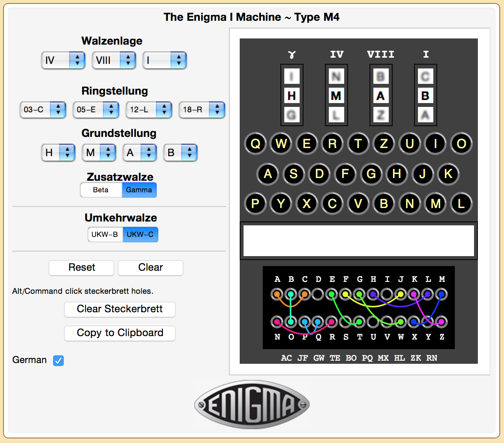Switch Umkehrwalze to UKW-B
This screenshot has height=443, width=504.
point(105,235)
